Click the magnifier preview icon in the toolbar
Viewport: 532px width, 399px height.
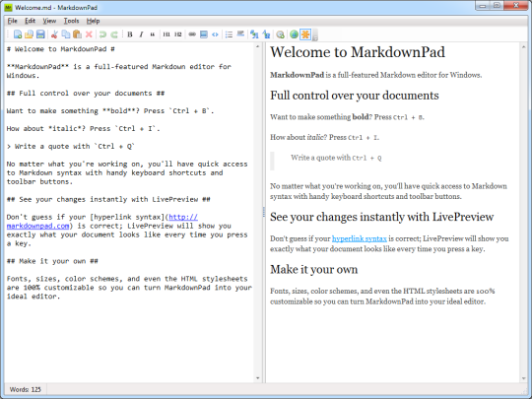(280, 34)
